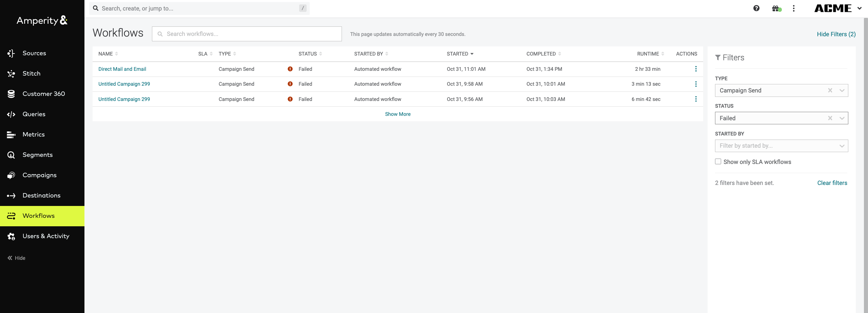Viewport: 868px width, 313px height.
Task: Sort by Completed column
Action: (x=544, y=54)
